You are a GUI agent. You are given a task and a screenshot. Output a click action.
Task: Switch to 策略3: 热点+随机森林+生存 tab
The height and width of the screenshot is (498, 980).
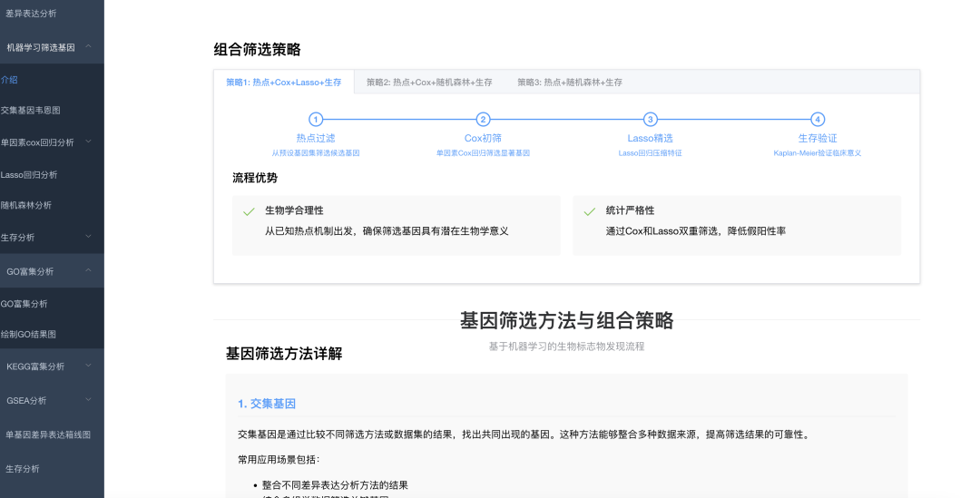coord(570,83)
